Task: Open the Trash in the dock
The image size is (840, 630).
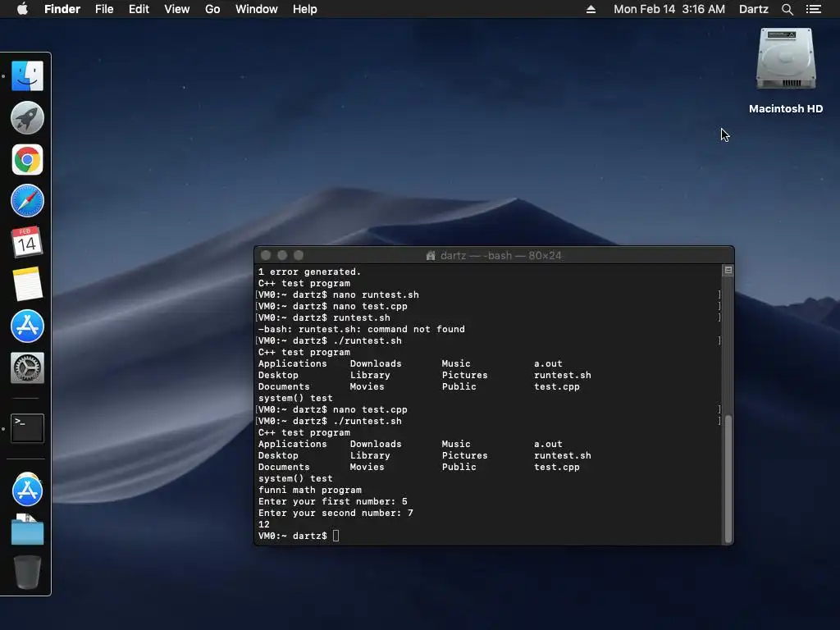Action: coord(27,572)
